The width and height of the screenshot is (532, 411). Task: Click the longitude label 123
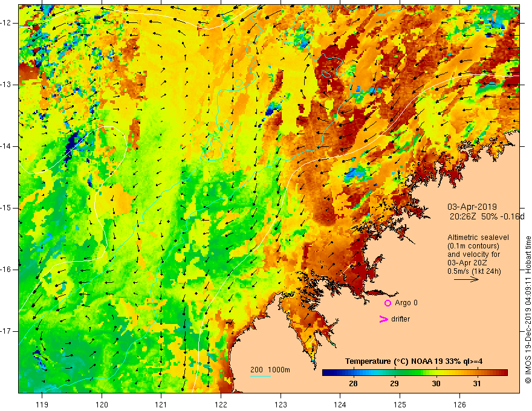[x=281, y=404]
